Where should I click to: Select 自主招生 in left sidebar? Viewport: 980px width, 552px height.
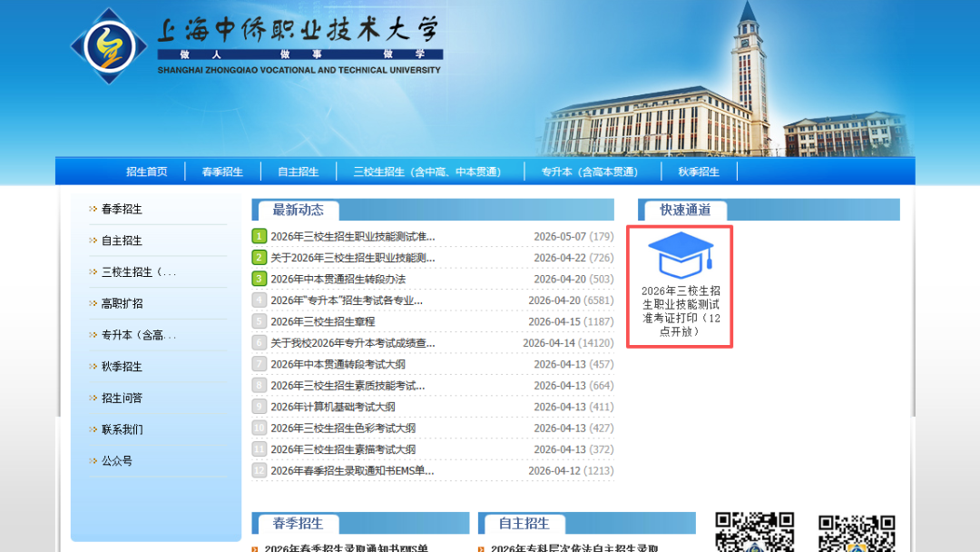click(x=122, y=241)
